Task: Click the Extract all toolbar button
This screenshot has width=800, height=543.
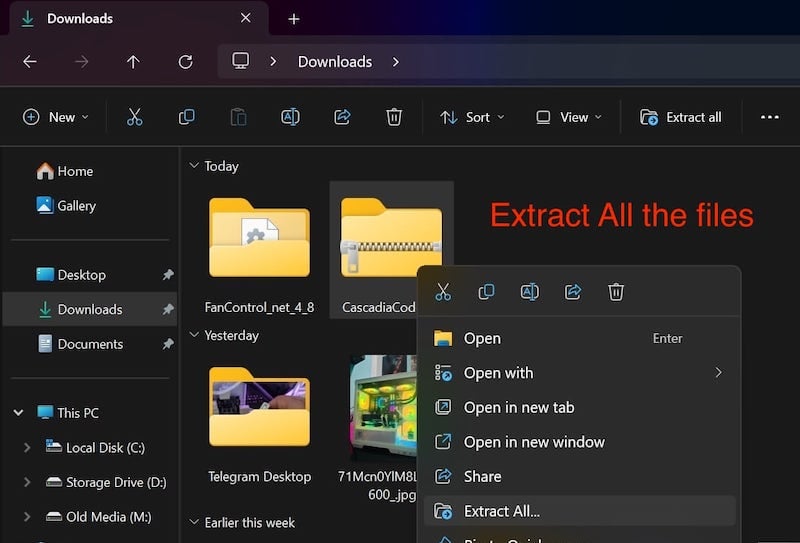Action: (x=681, y=117)
